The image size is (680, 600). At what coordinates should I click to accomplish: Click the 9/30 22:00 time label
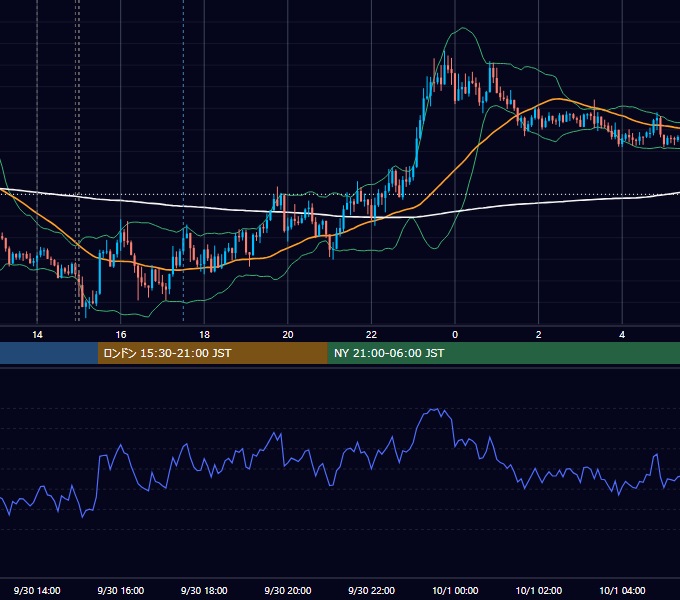(x=371, y=590)
